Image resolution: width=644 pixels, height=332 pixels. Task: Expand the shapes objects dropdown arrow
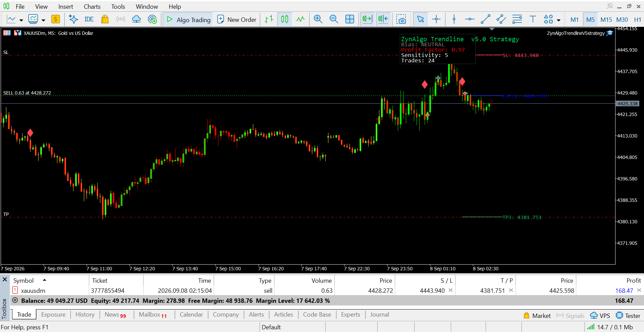[x=558, y=20]
